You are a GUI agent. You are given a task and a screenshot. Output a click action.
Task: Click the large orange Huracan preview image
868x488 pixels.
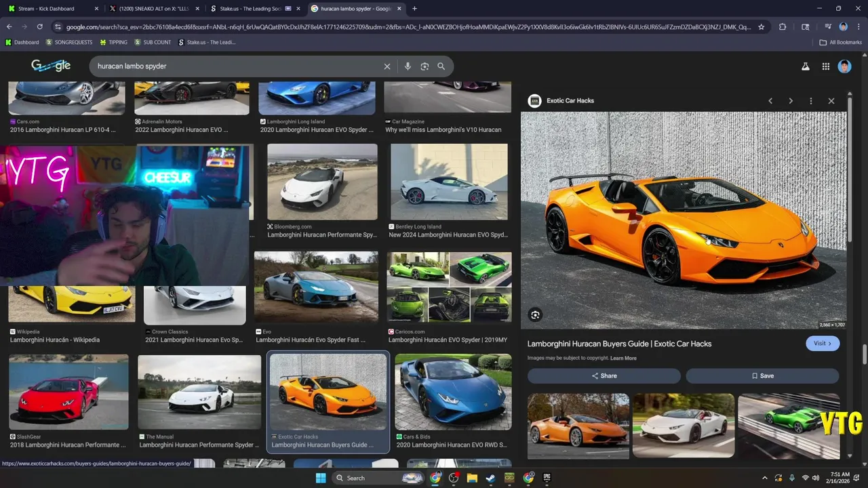pos(683,220)
